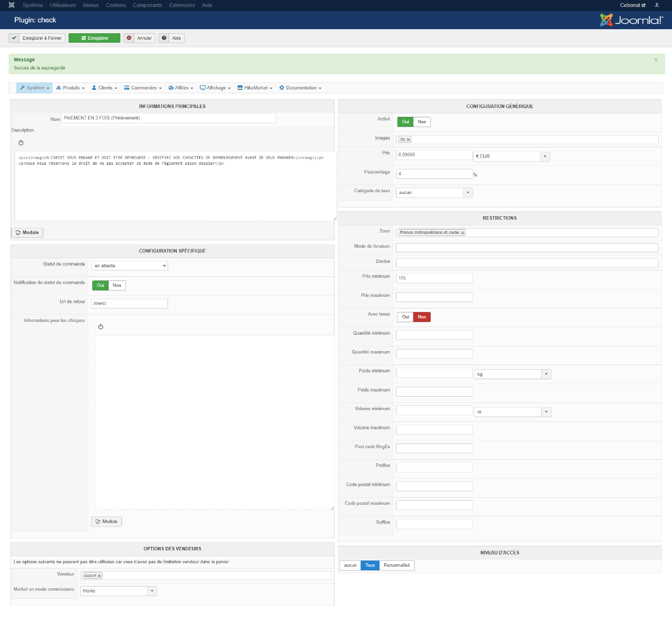Open the user account icon at top right
This screenshot has width=672, height=631.
click(x=657, y=5)
